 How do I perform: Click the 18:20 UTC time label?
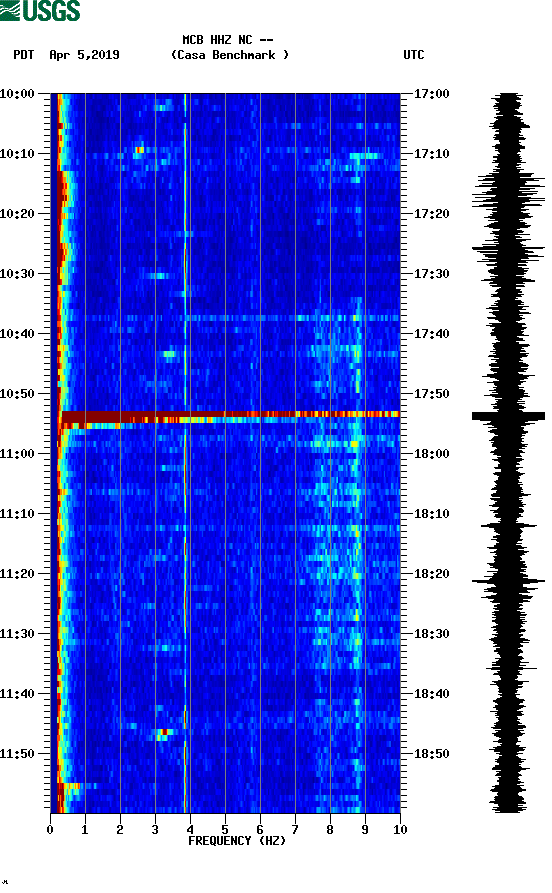coord(432,574)
